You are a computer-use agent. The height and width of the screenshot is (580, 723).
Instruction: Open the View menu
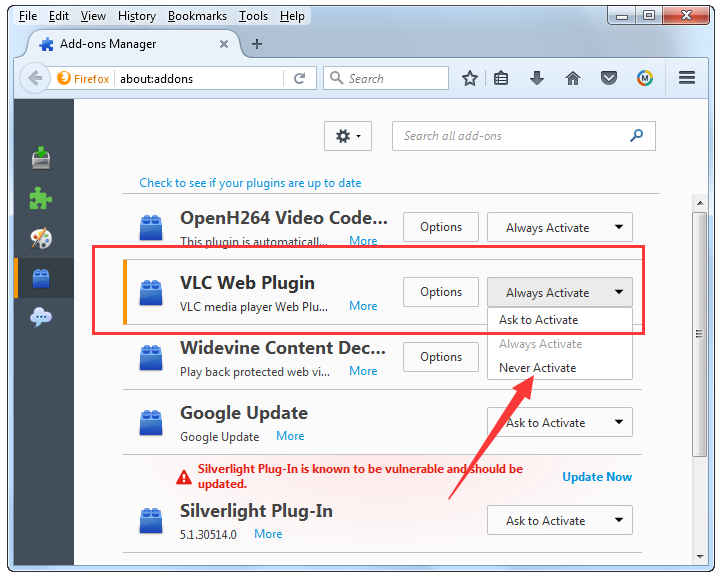point(93,16)
